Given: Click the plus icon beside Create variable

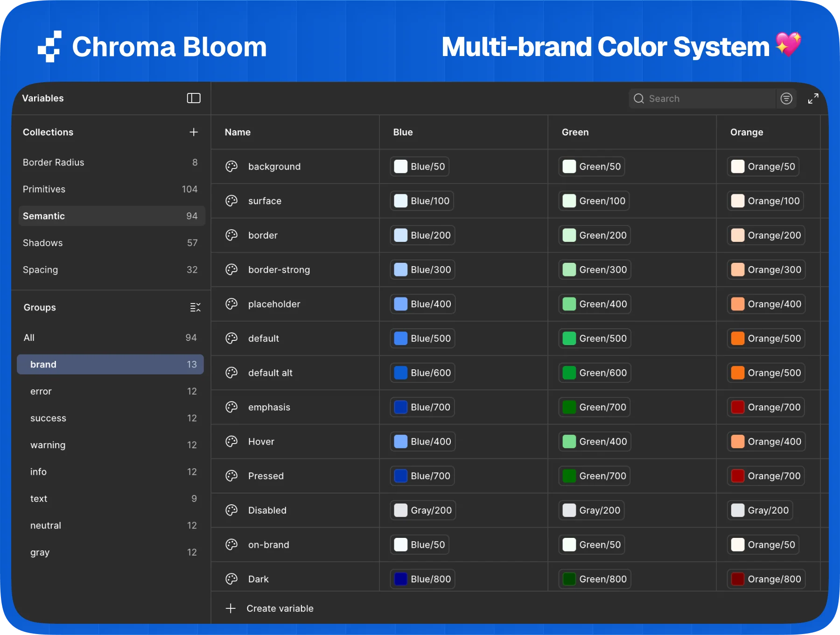Looking at the screenshot, I should tap(231, 608).
